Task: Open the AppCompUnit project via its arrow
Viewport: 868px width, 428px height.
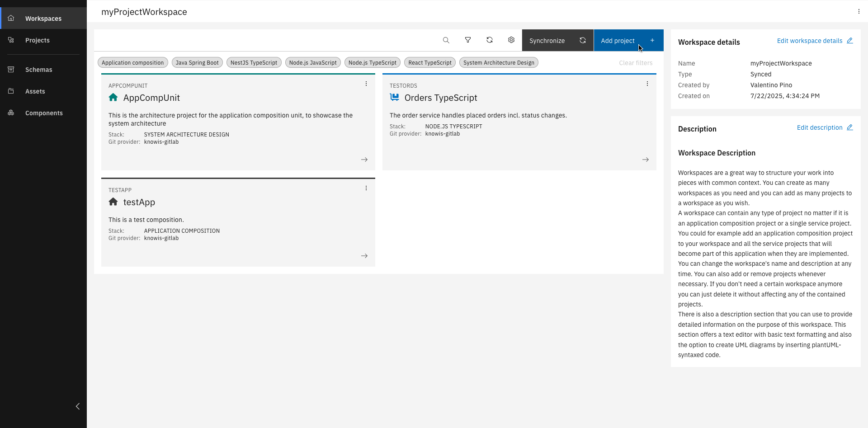Action: point(364,160)
